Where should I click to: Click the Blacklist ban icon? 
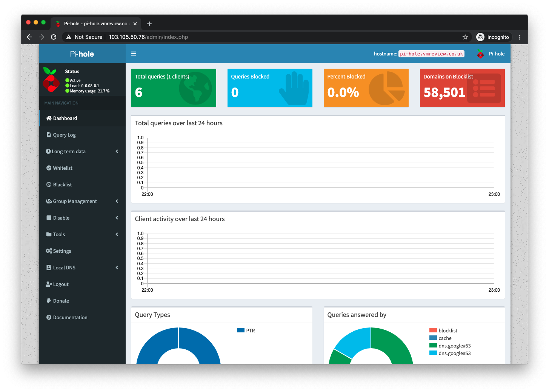point(49,184)
